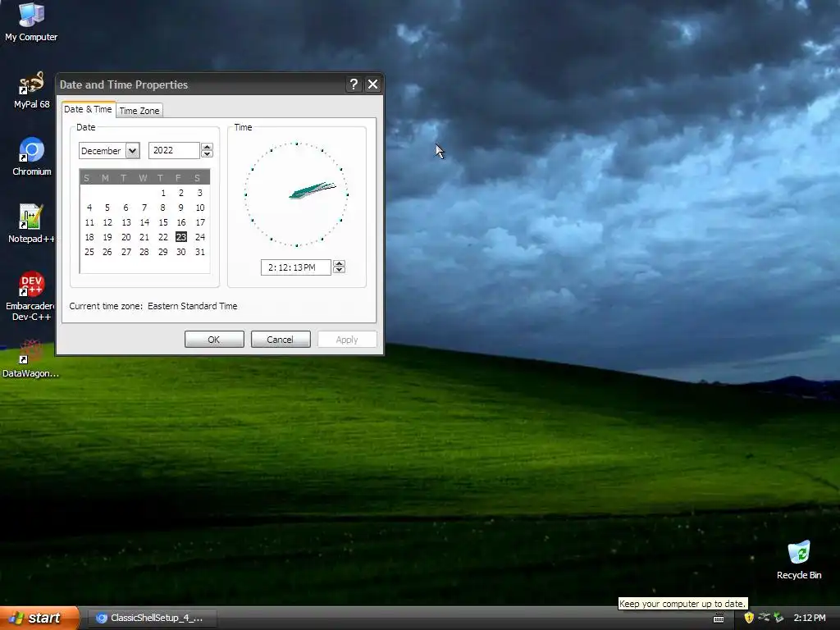Click the time field showing 2:12:13 PM
The height and width of the screenshot is (630, 840).
pyautogui.click(x=295, y=267)
